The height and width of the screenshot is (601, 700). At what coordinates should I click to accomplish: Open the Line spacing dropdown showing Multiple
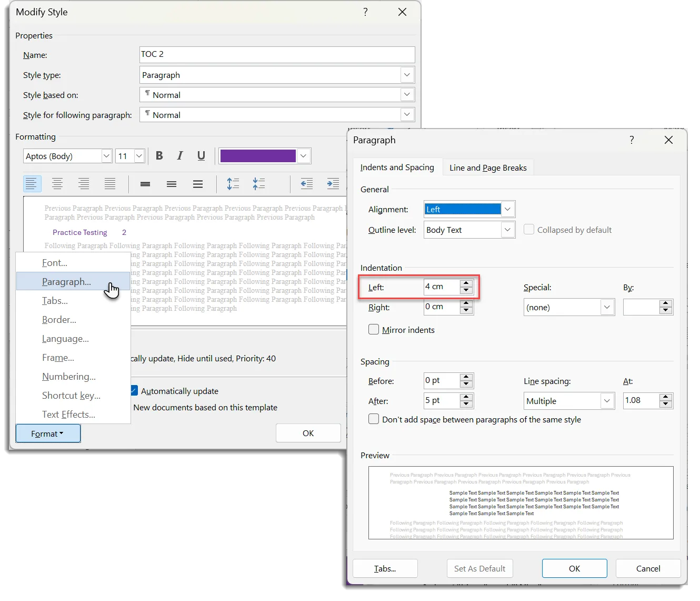pyautogui.click(x=606, y=401)
